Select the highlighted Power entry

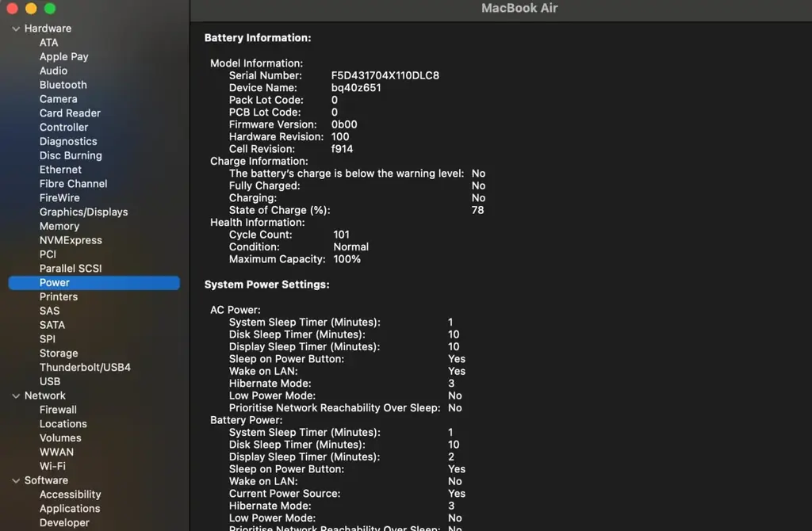pos(94,283)
